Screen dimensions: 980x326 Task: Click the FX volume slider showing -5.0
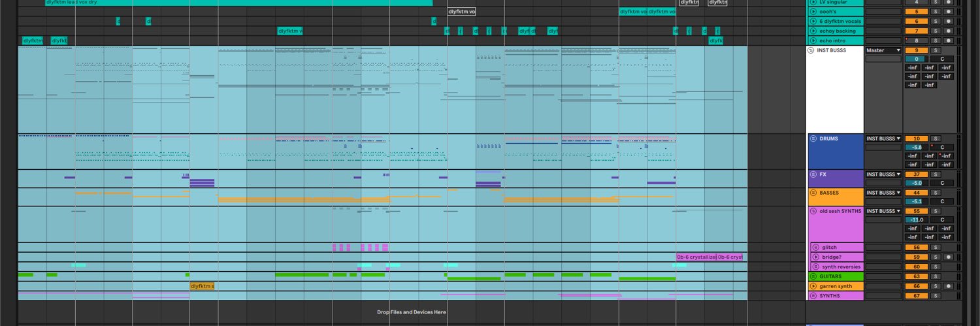[x=917, y=183]
